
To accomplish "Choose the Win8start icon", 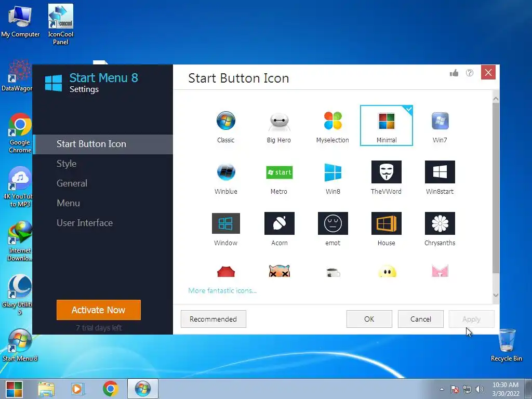I will [x=440, y=178].
